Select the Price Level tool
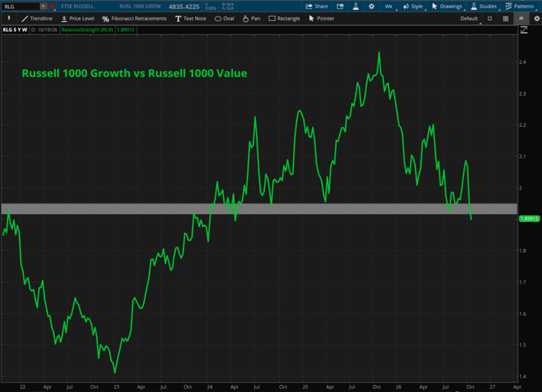542x392 pixels. click(x=78, y=18)
